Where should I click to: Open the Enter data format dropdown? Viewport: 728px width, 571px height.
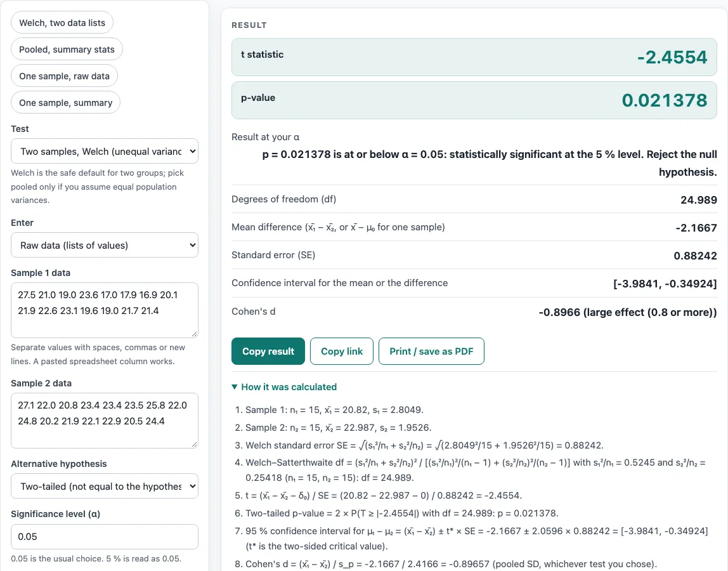pos(105,245)
